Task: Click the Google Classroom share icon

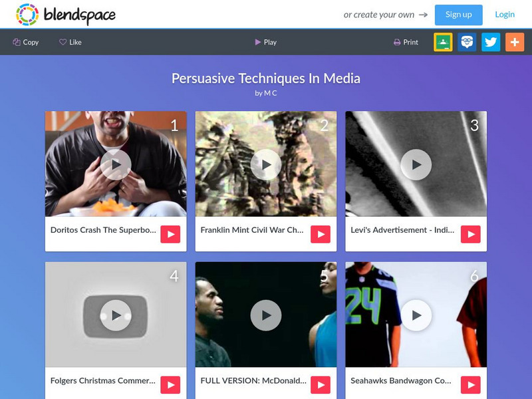Action: (443, 42)
